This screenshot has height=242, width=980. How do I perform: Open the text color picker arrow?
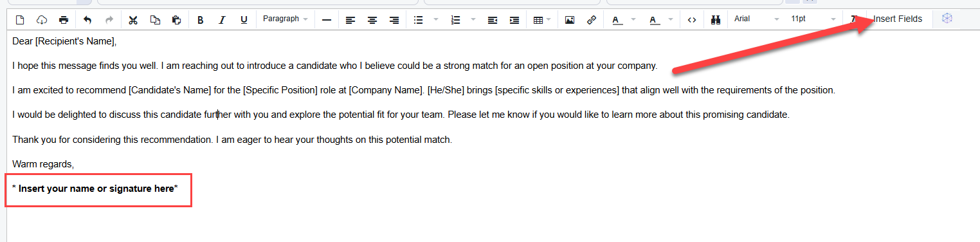(x=633, y=20)
